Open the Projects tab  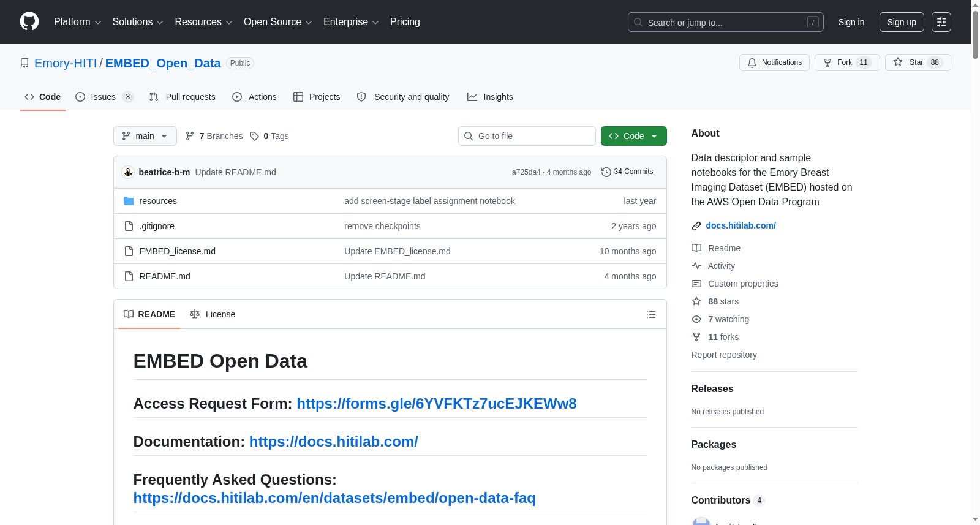[317, 97]
